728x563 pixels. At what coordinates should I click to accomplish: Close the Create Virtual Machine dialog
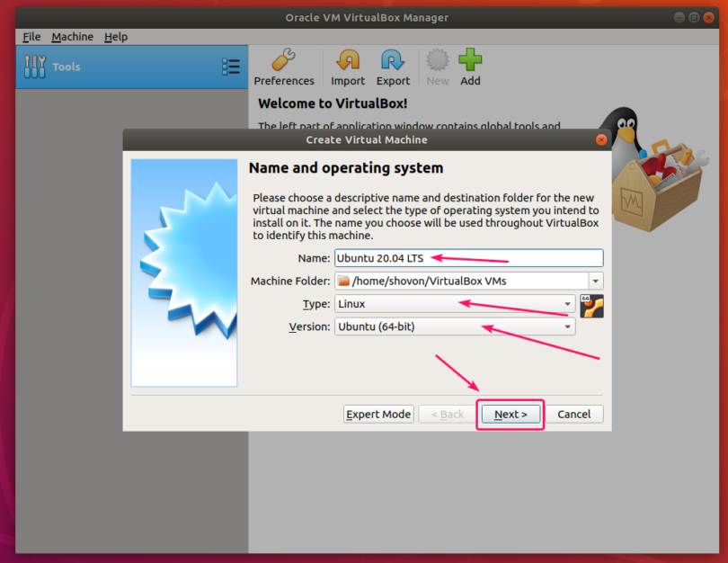[601, 139]
